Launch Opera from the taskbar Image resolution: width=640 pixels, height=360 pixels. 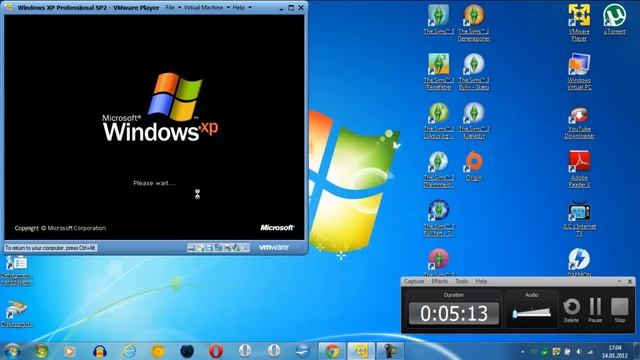point(216,351)
